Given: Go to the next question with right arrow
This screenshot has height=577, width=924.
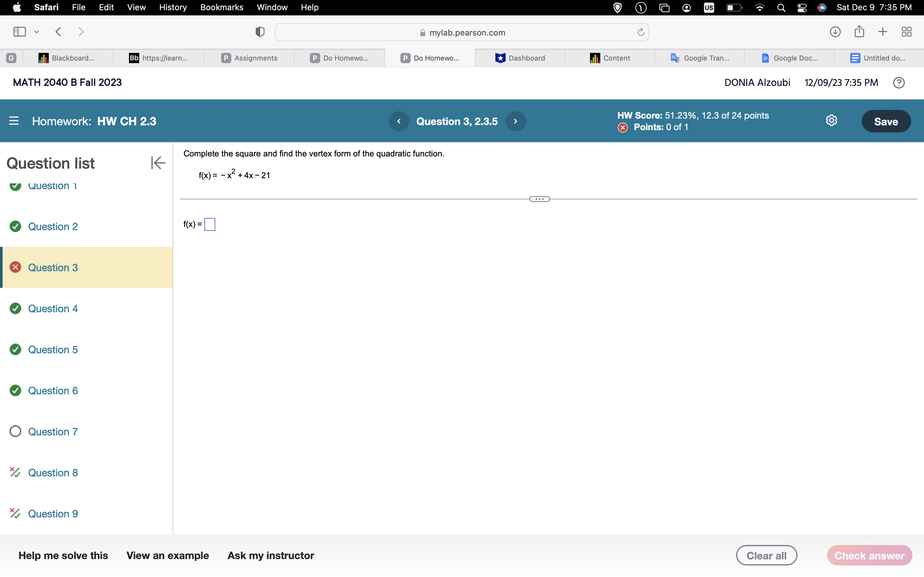Looking at the screenshot, I should 516,121.
